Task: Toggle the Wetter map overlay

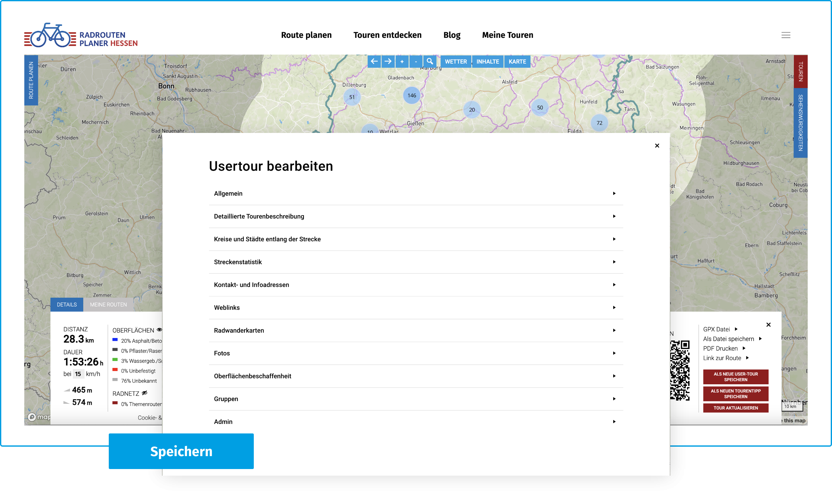Action: (456, 61)
